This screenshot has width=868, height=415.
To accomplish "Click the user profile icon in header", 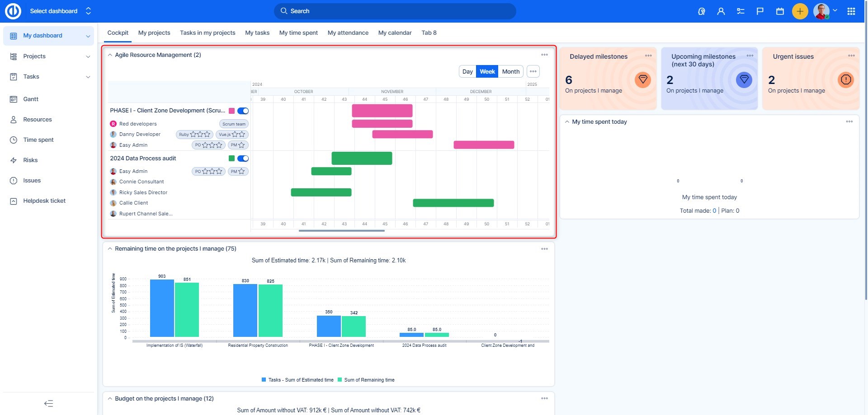I will (x=721, y=11).
